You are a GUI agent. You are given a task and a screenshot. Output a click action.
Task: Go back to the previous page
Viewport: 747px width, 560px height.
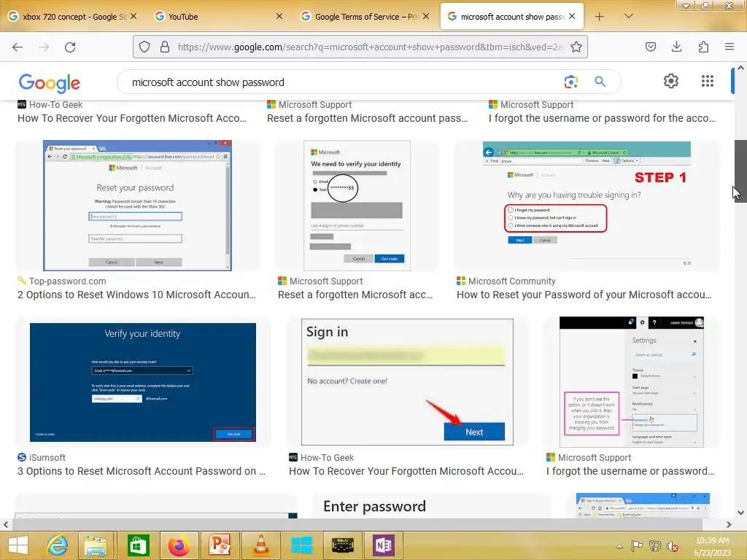[x=18, y=47]
